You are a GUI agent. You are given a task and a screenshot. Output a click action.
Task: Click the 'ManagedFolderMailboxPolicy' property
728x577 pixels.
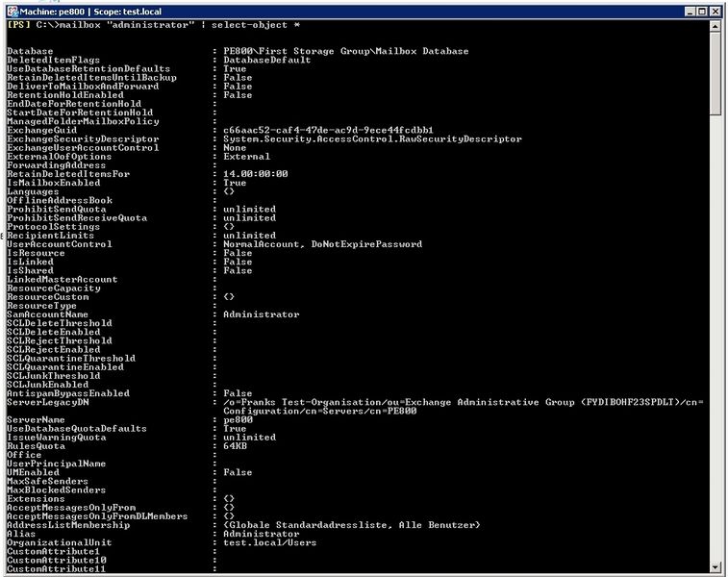pos(83,121)
